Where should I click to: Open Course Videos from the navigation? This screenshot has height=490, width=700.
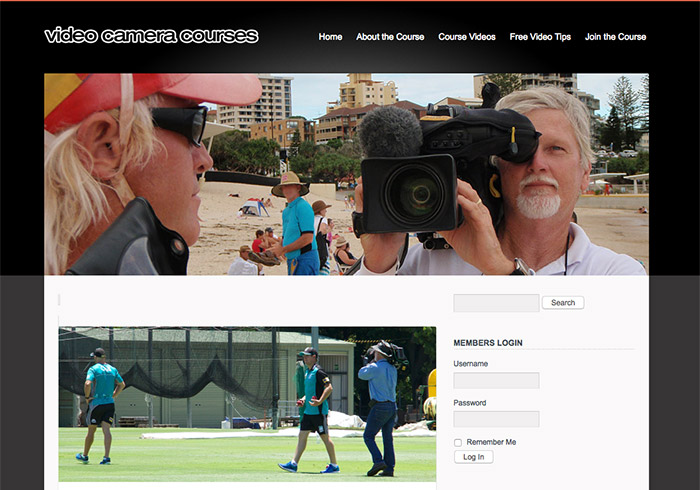(x=467, y=37)
